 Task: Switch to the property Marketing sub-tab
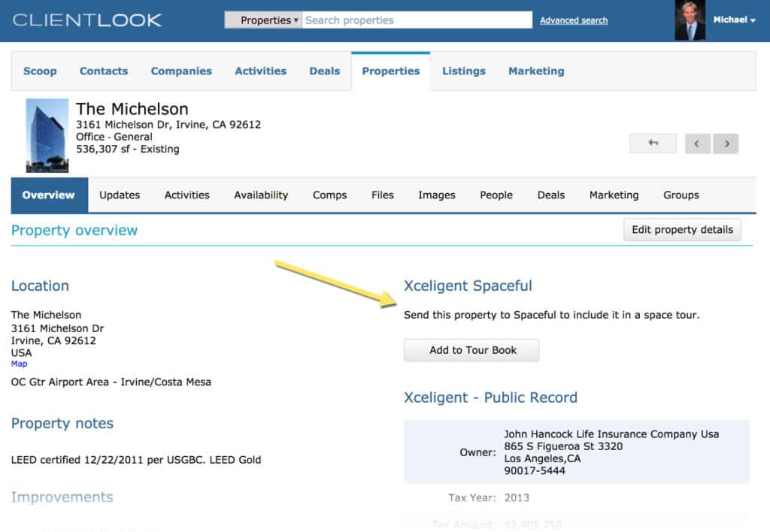[x=614, y=195]
